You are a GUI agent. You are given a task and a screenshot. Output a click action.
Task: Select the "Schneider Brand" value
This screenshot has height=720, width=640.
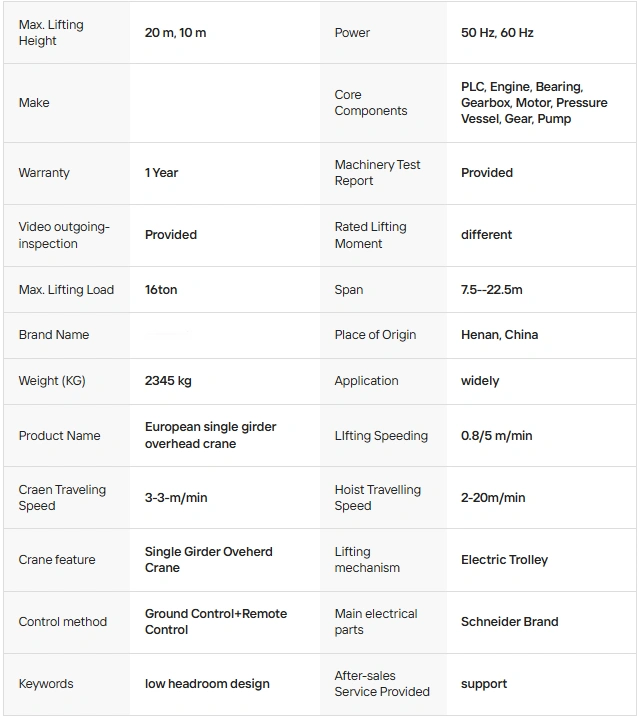pyautogui.click(x=509, y=622)
